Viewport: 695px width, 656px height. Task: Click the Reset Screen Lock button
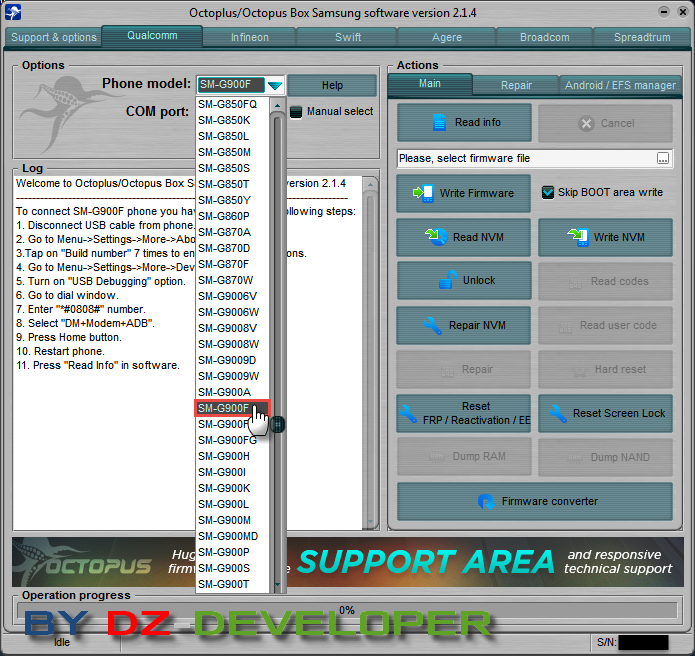pos(605,414)
